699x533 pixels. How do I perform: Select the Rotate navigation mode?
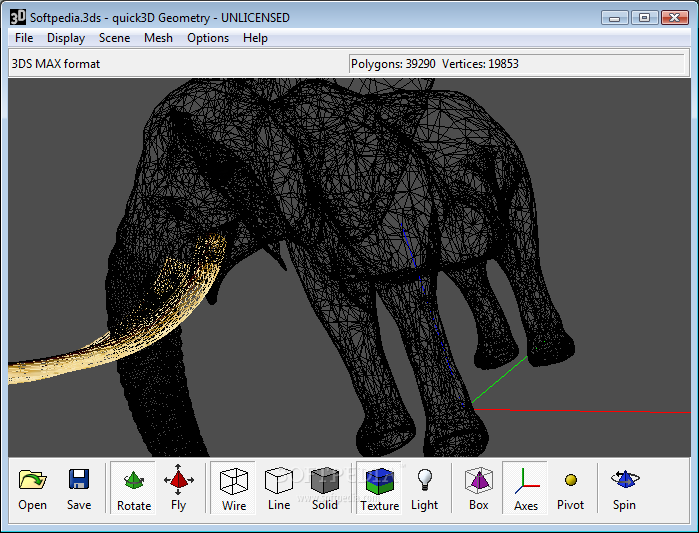(x=134, y=488)
